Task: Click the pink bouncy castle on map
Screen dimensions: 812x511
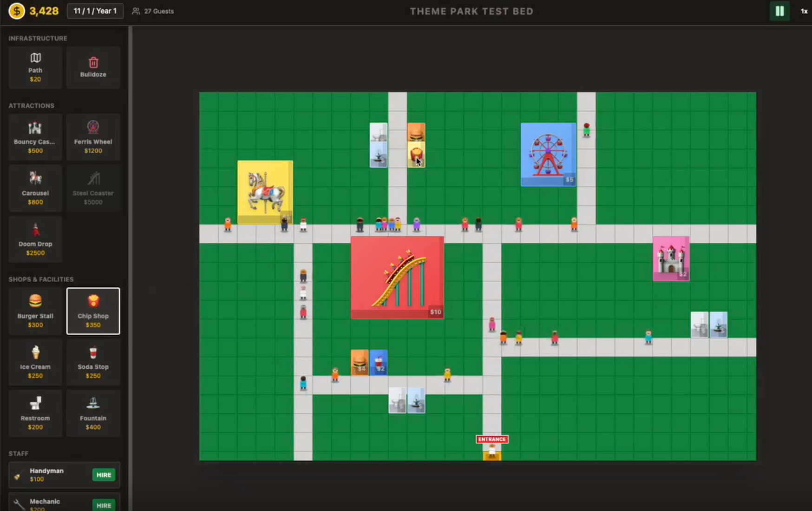Action: coord(671,259)
